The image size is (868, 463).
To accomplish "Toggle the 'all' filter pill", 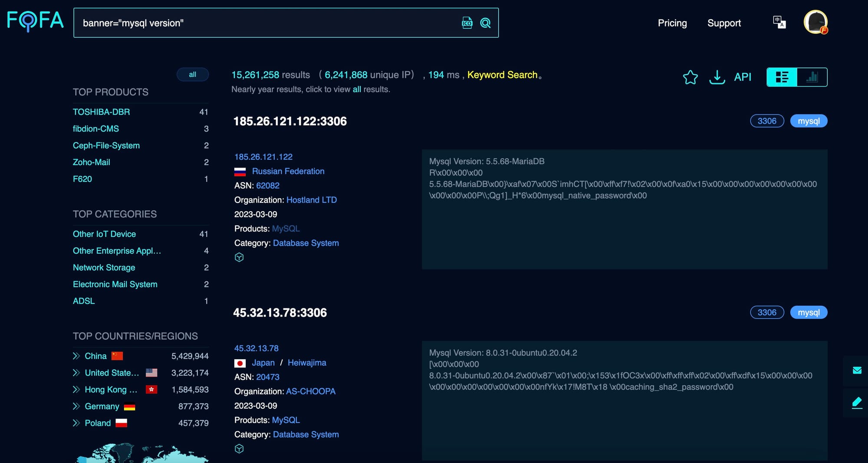I will [192, 75].
